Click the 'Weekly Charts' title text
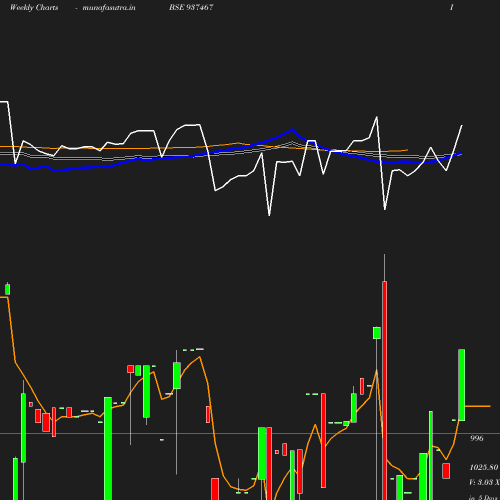The height and width of the screenshot is (500, 500). 34,7
